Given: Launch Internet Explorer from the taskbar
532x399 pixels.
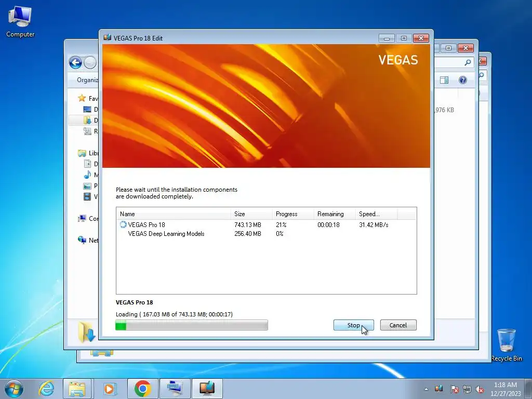Looking at the screenshot, I should pos(46,389).
